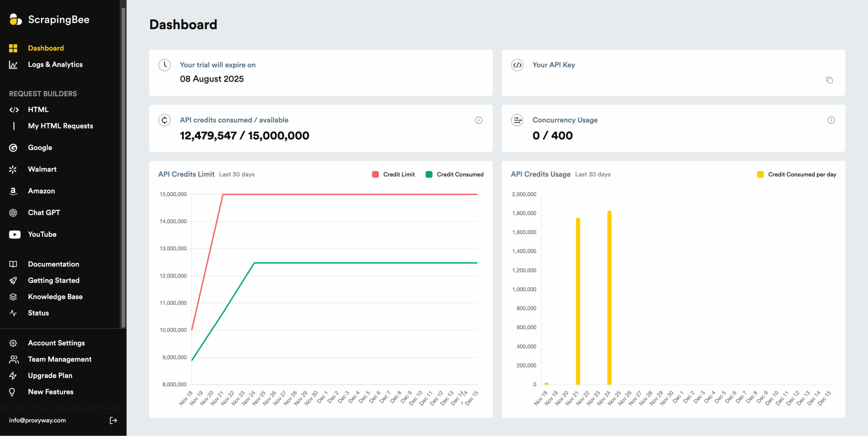The height and width of the screenshot is (436, 868).
Task: Click the yellow Credit Consumed per day swatch
Action: pos(760,174)
